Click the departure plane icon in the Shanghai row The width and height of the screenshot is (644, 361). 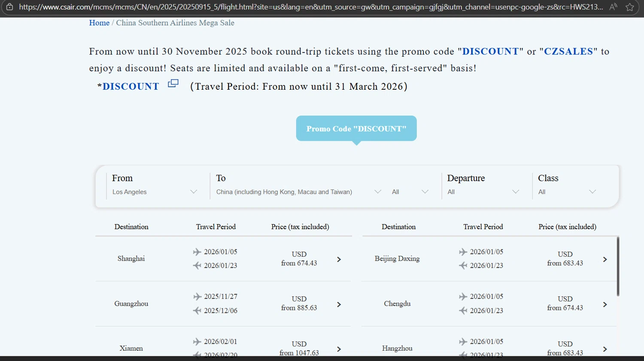tap(197, 252)
